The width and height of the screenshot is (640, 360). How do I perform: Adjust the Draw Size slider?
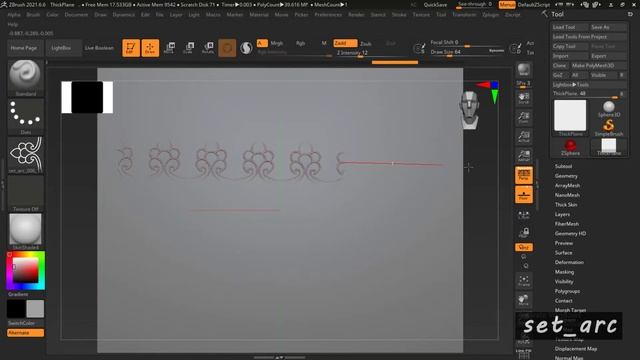coord(467,53)
